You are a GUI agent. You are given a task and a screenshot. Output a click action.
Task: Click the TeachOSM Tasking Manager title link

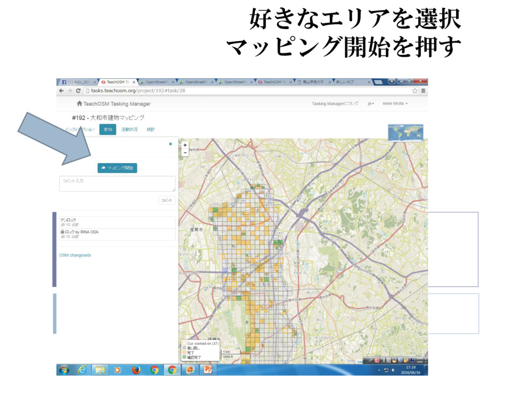[x=117, y=104]
